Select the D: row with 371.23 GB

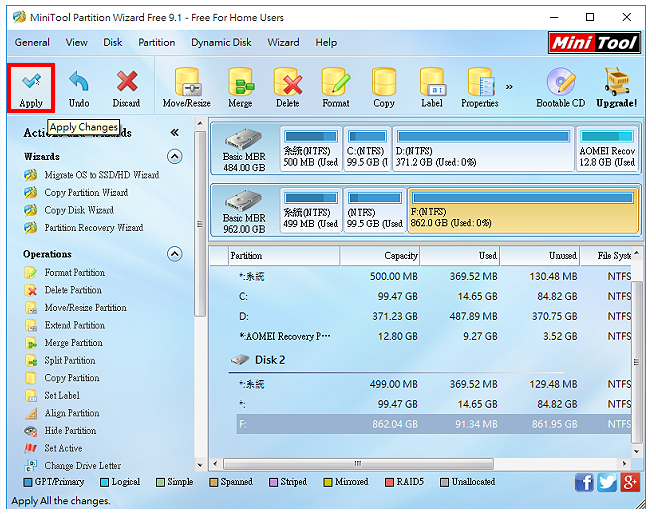434,317
